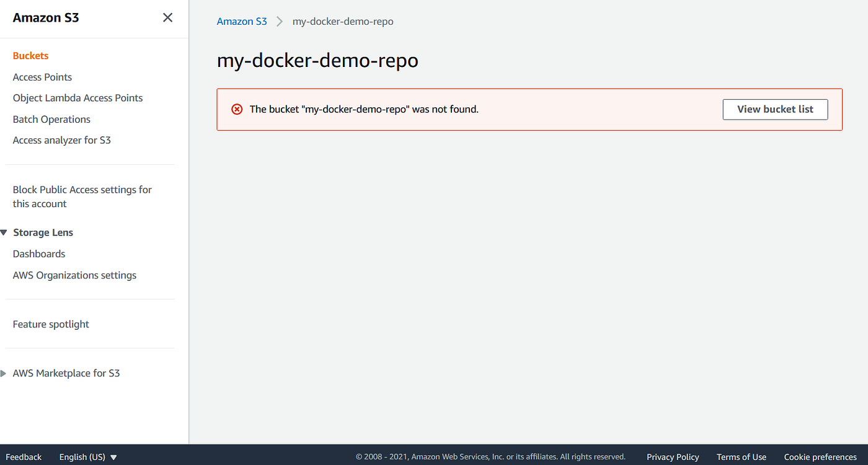Image resolution: width=868 pixels, height=465 pixels.
Task: Open Dashboards under Storage Lens
Action: (38, 254)
